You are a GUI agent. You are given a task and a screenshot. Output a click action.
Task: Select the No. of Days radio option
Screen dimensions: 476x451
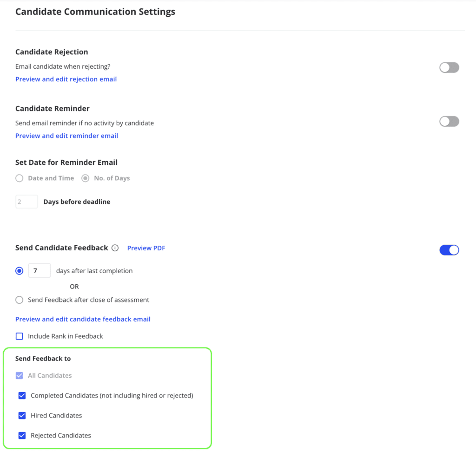pos(86,178)
